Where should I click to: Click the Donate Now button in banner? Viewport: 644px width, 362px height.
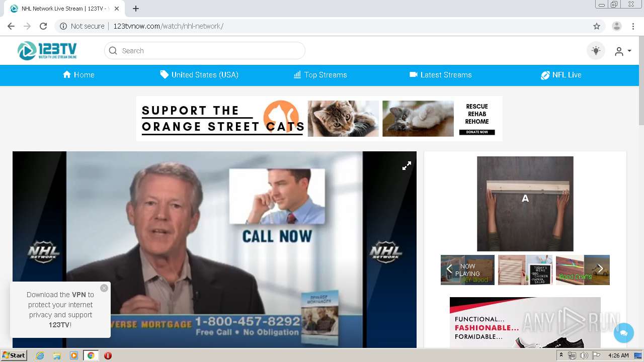coord(477,132)
